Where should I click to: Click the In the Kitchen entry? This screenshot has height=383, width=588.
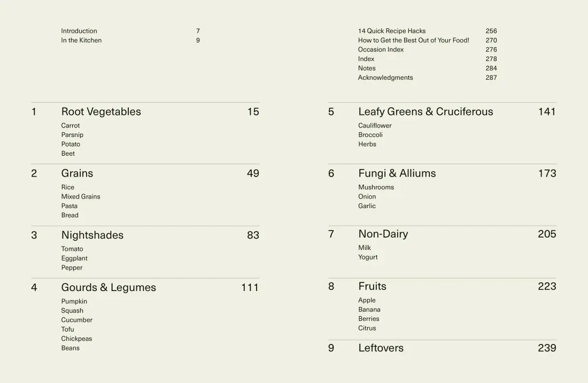[x=82, y=40]
